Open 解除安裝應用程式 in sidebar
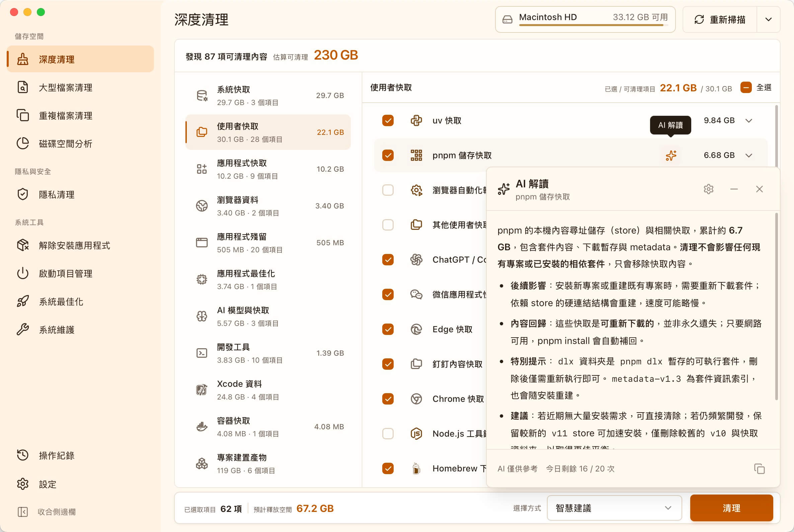This screenshot has height=532, width=794. coord(80,246)
